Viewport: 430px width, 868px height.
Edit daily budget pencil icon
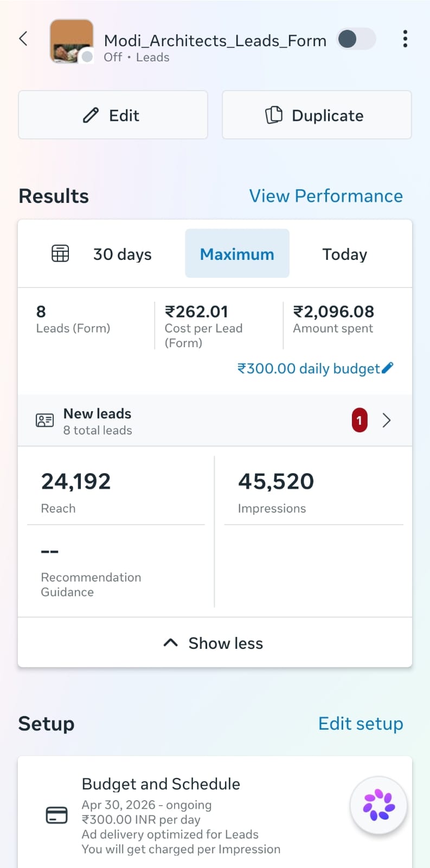tap(387, 368)
